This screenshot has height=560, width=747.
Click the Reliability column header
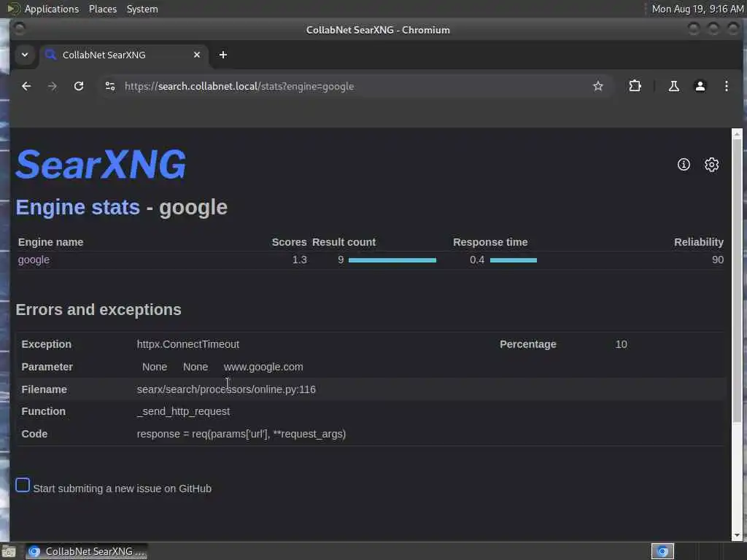point(698,242)
